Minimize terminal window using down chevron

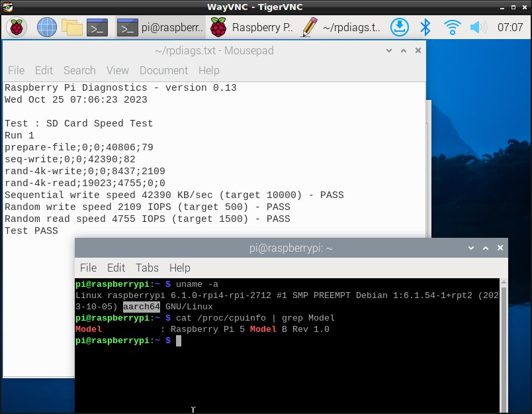point(471,248)
